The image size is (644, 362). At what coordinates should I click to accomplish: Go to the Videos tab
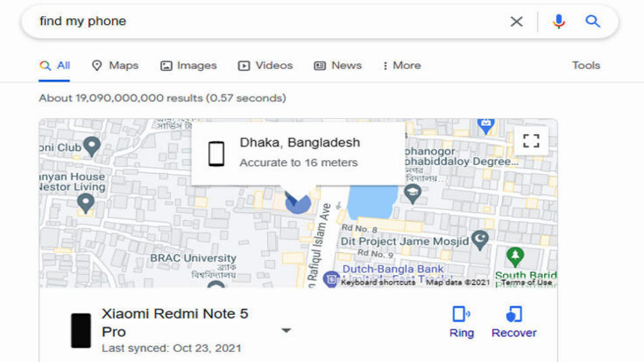point(266,66)
